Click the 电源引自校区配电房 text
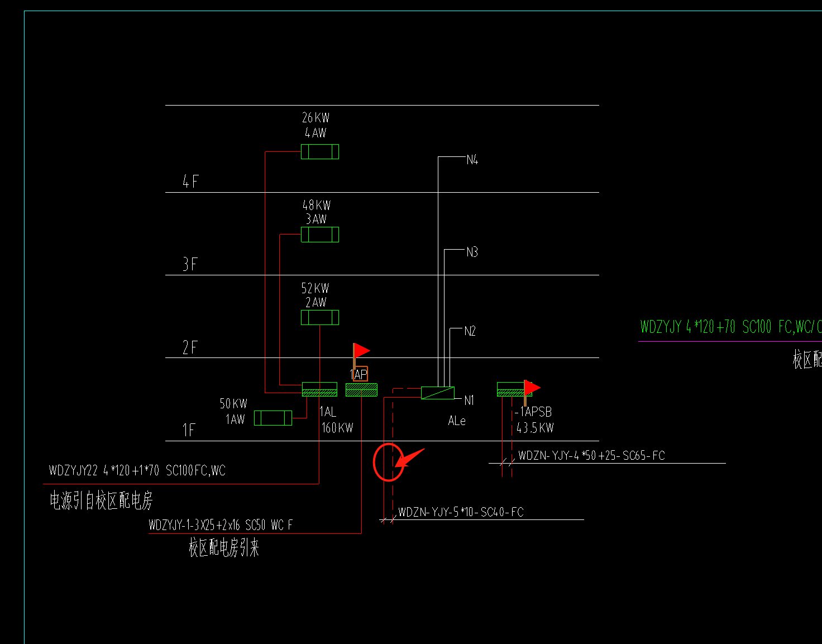The width and height of the screenshot is (822, 644). coord(101,500)
